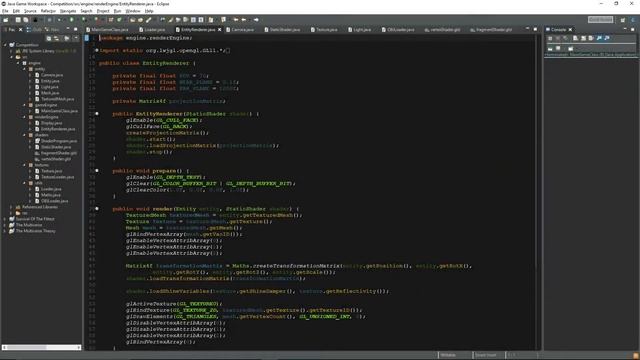Click the green Run toolbar icon
This screenshot has width=640, height=360.
tap(72, 20)
